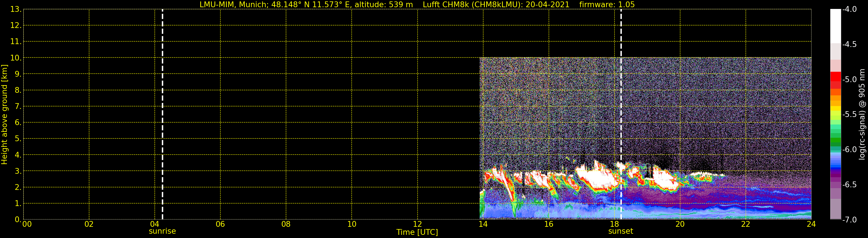Click the dashed sunrise marker line

point(162,114)
